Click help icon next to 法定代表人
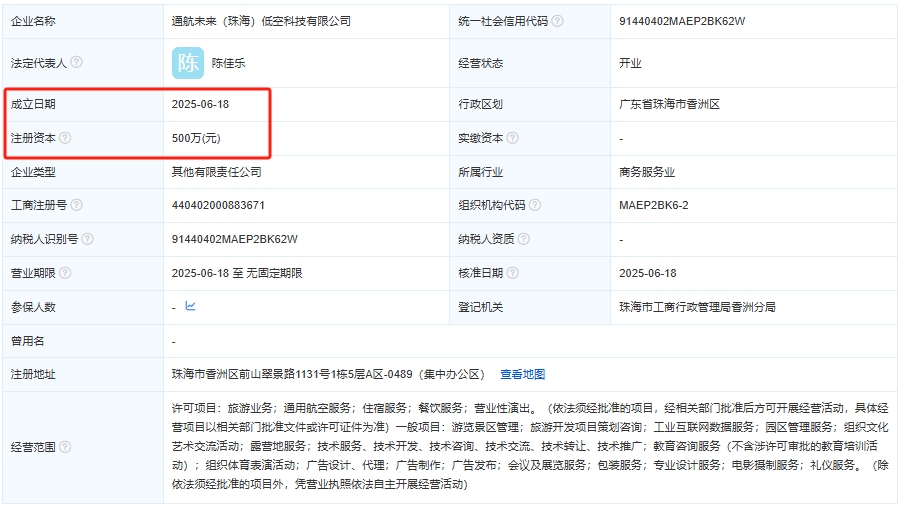The height and width of the screenshot is (509, 905). (x=76, y=62)
